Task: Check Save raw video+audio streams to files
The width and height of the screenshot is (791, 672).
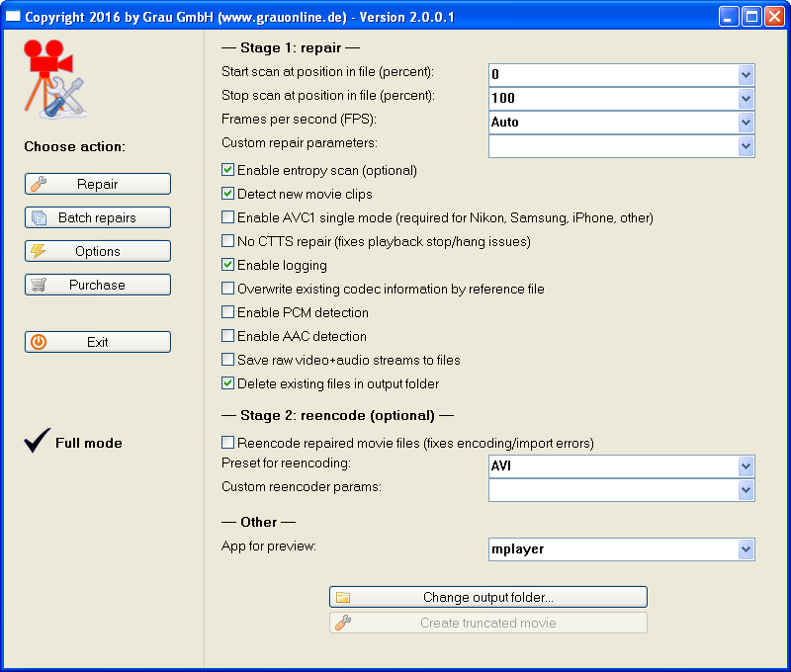Action: pos(228,360)
